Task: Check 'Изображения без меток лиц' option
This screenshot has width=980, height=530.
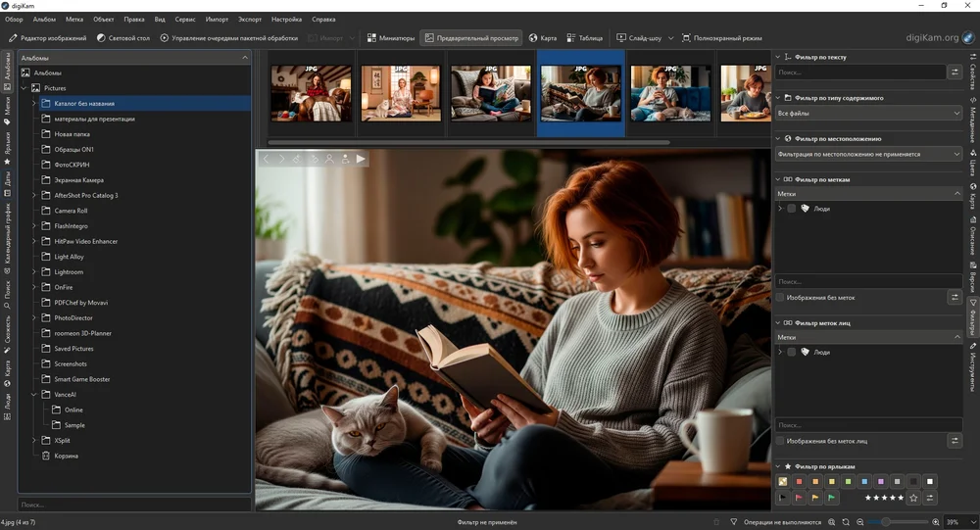Action: 780,441
